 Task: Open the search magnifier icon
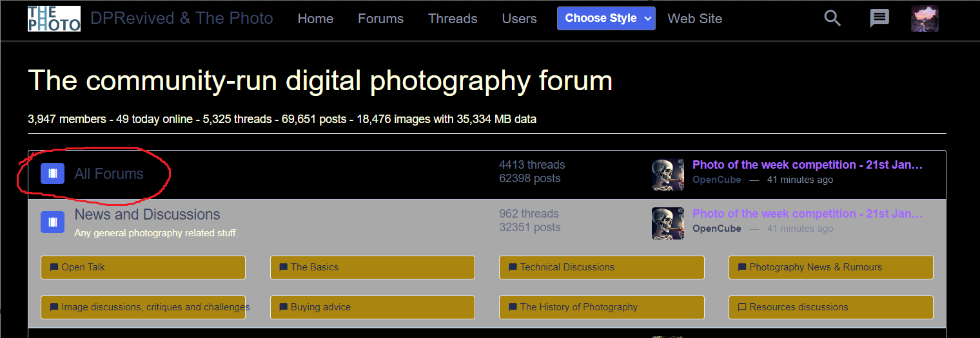click(832, 19)
